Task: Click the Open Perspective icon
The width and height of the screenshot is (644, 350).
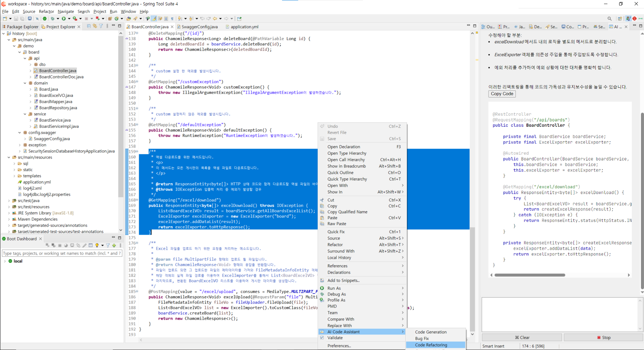Action: pyautogui.click(x=620, y=19)
